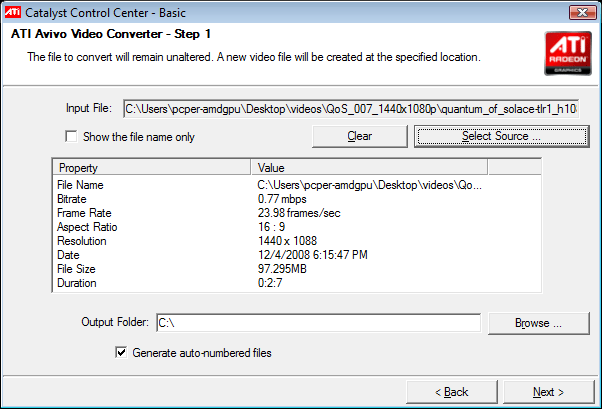Image resolution: width=602 pixels, height=409 pixels.
Task: Click the ATI Avivo Video Converter heading
Action: point(111,34)
